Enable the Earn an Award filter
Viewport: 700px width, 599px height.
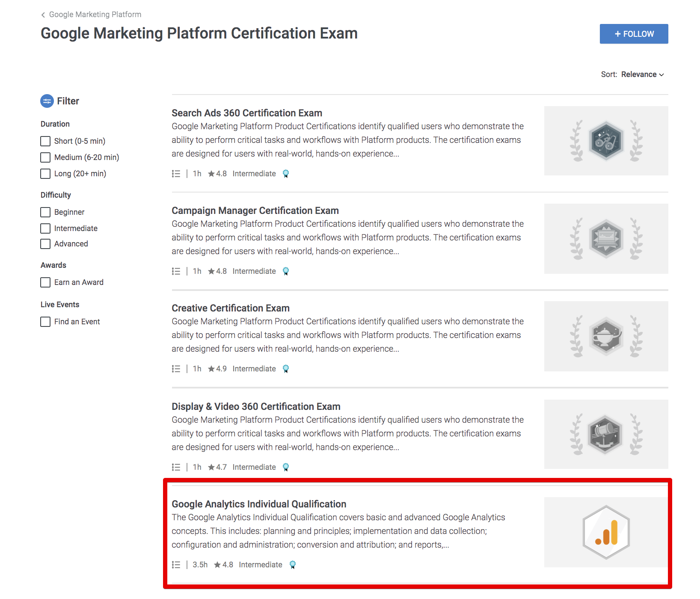point(45,282)
